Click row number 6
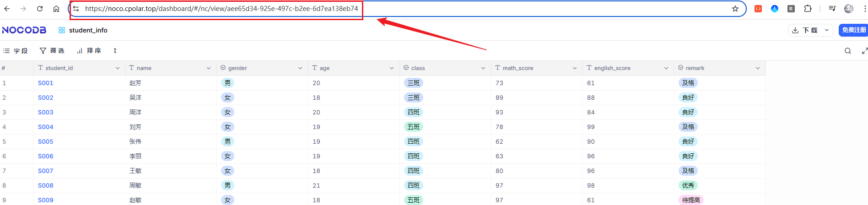 click(4, 156)
